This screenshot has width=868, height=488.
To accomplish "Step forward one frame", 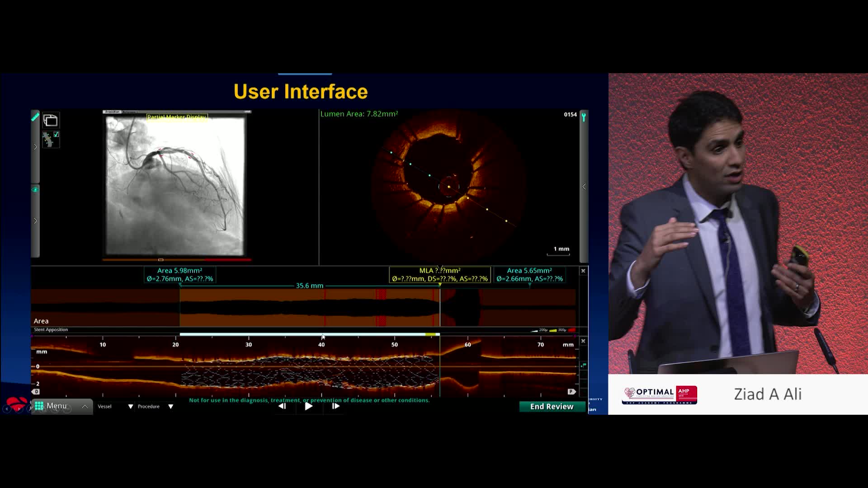I will pos(335,406).
